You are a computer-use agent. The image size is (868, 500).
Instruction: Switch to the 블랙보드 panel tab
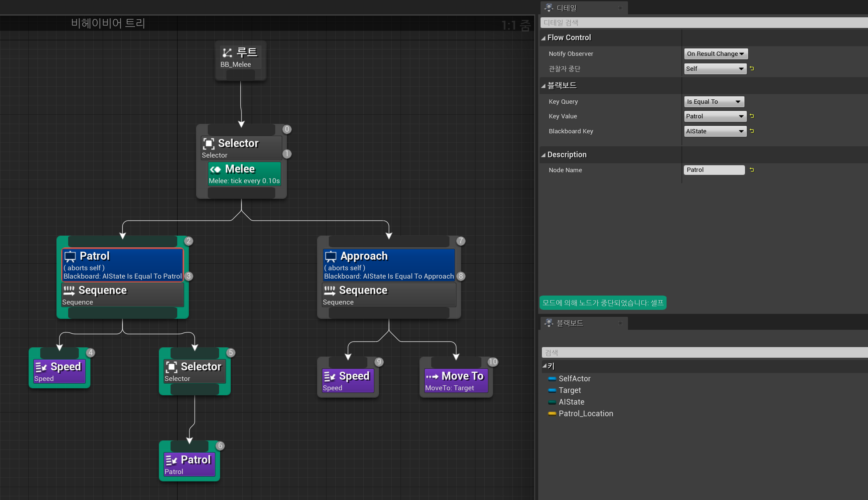click(x=569, y=323)
